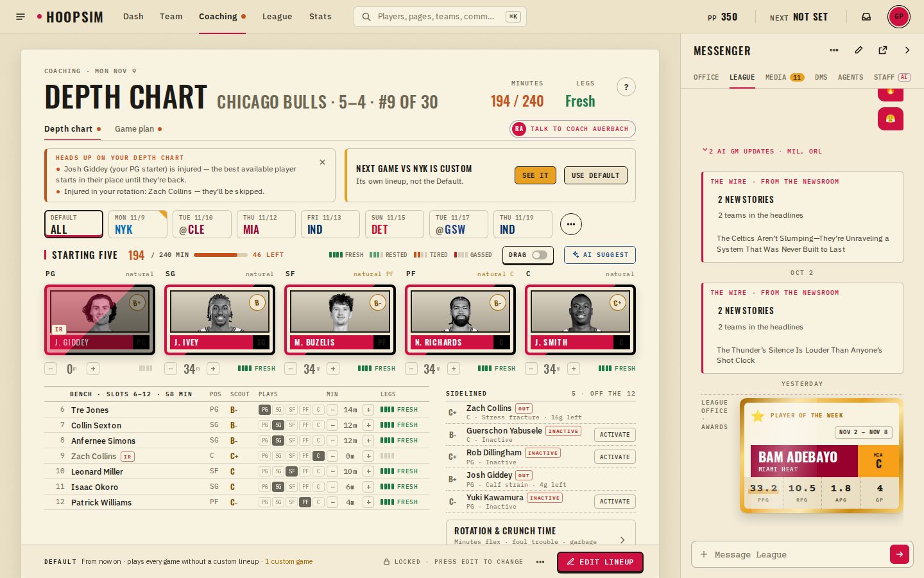Screen dimensions: 924x578
Task: Dismiss the heads up notice
Action: (x=322, y=162)
